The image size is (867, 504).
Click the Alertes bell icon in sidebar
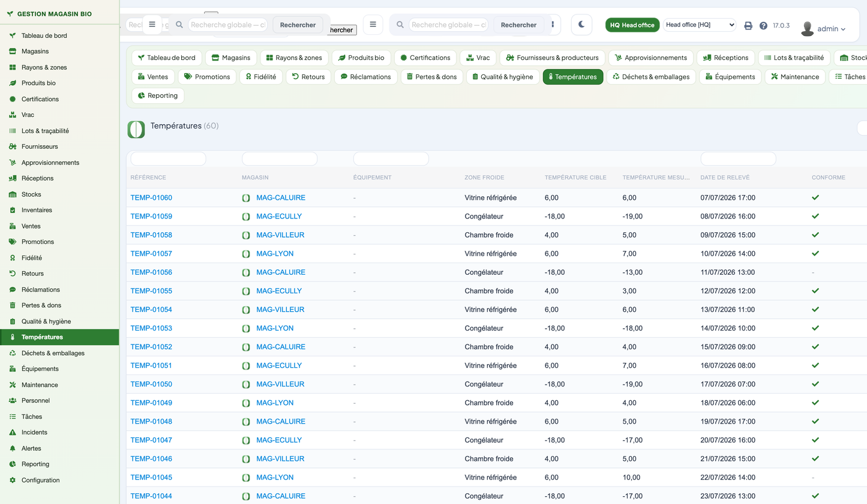point(12,448)
